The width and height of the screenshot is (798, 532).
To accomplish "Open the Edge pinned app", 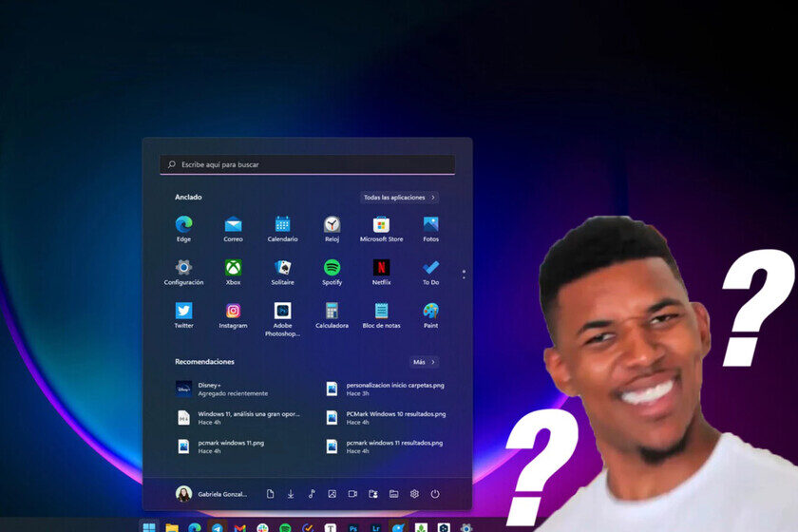I will click(x=183, y=229).
